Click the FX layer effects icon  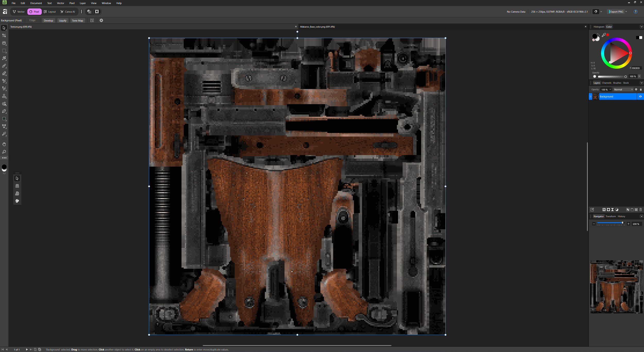[604, 210]
